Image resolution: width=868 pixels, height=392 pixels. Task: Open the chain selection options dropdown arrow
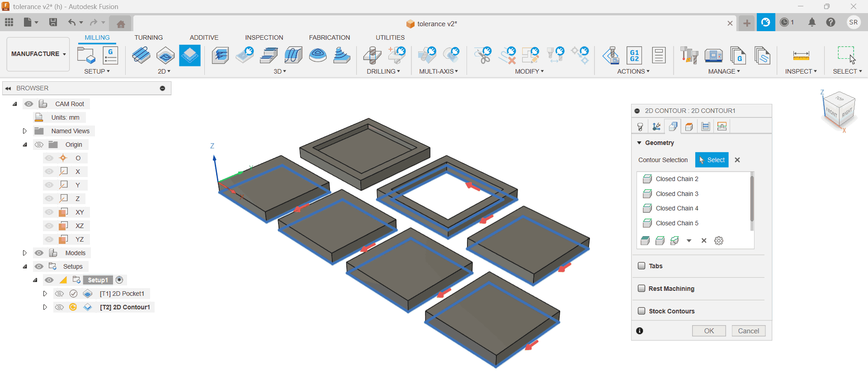[x=689, y=241]
